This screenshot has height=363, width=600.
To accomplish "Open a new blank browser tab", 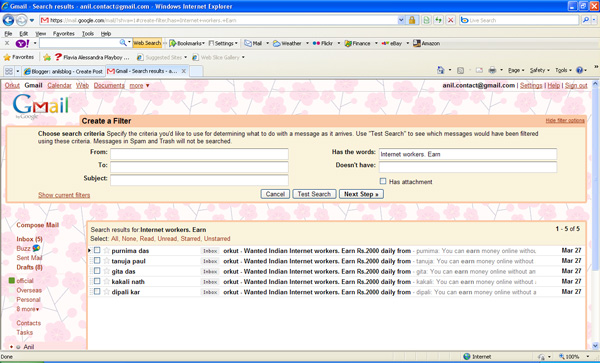I will 196,72.
